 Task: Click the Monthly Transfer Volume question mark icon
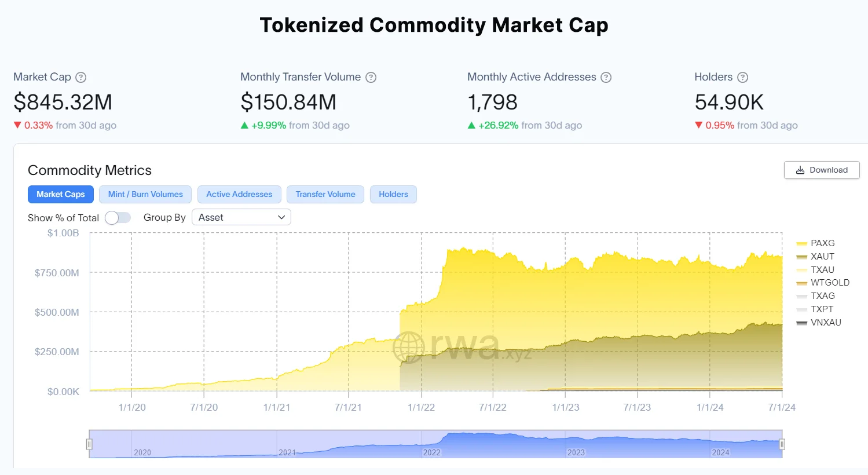(371, 77)
